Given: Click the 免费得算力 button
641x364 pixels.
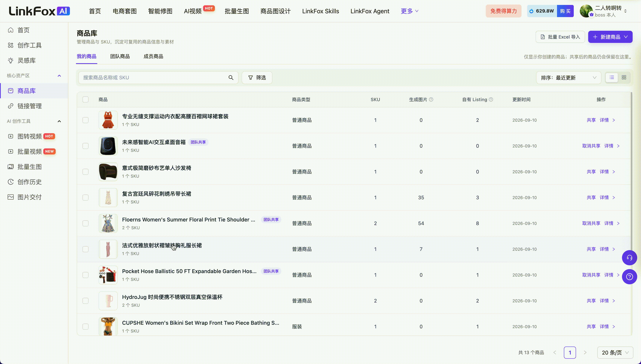Looking at the screenshot, I should (503, 11).
